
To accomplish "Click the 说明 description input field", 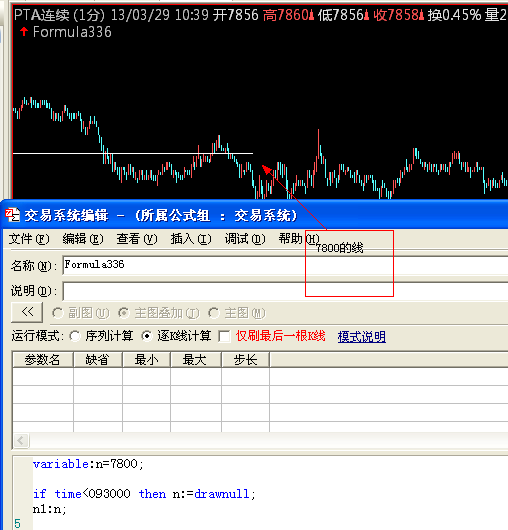I will click(285, 291).
